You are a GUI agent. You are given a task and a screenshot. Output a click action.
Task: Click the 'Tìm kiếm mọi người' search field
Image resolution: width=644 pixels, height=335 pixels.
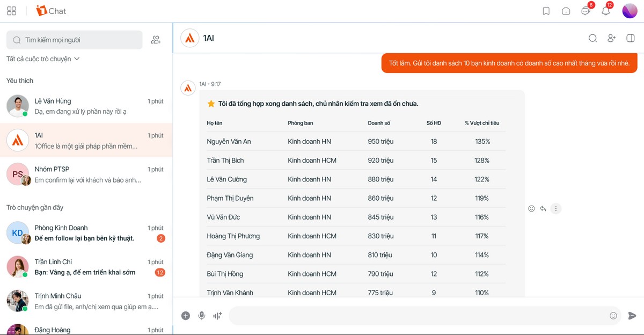click(x=75, y=40)
